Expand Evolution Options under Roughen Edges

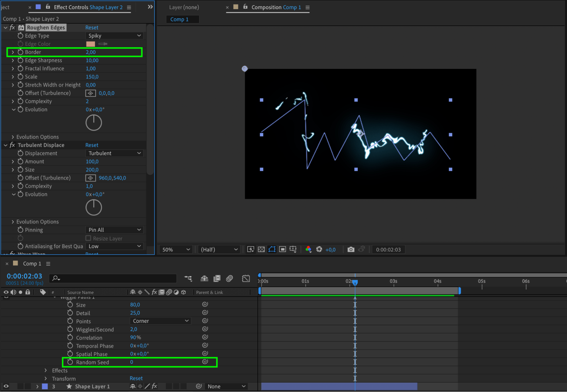[x=13, y=137]
